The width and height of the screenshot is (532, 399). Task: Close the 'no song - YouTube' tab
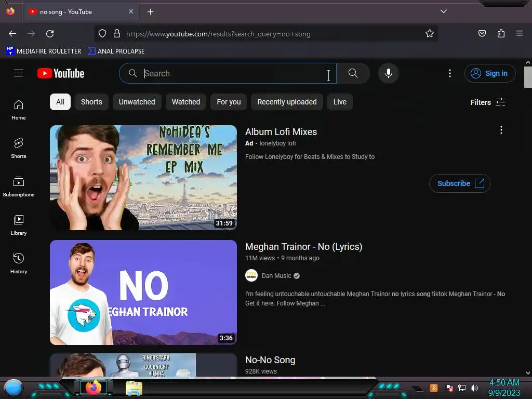point(131,11)
